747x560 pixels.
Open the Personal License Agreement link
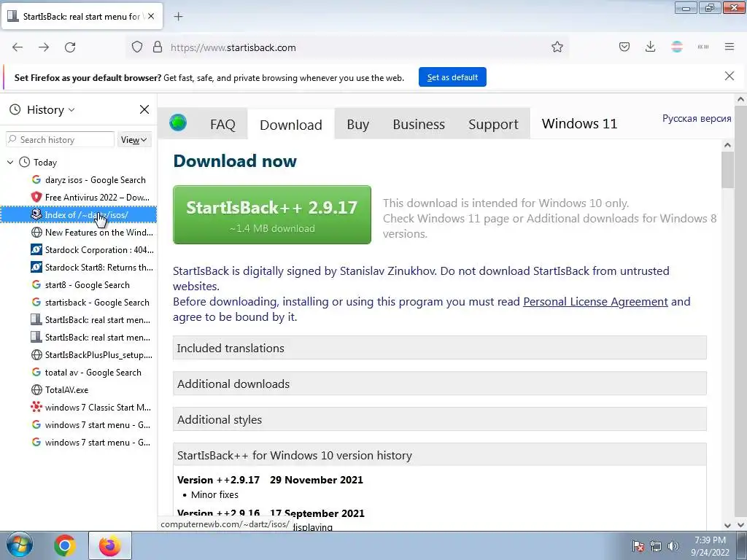point(595,301)
